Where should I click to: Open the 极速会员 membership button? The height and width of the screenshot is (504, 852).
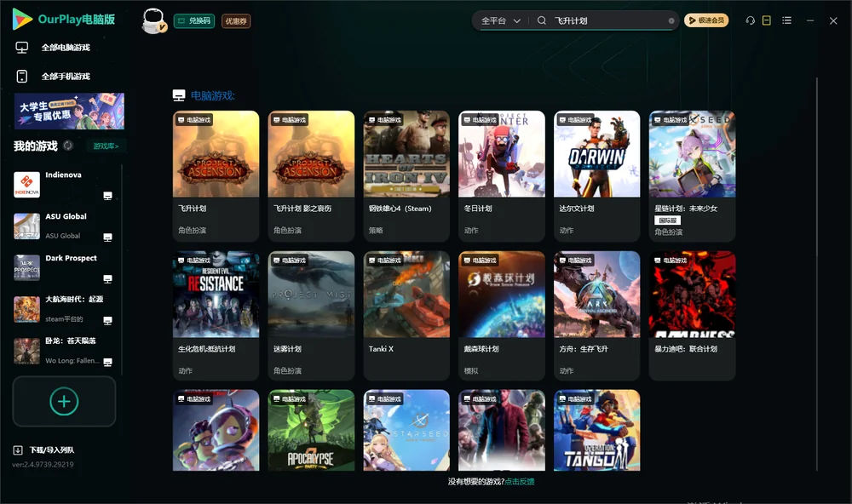click(706, 20)
